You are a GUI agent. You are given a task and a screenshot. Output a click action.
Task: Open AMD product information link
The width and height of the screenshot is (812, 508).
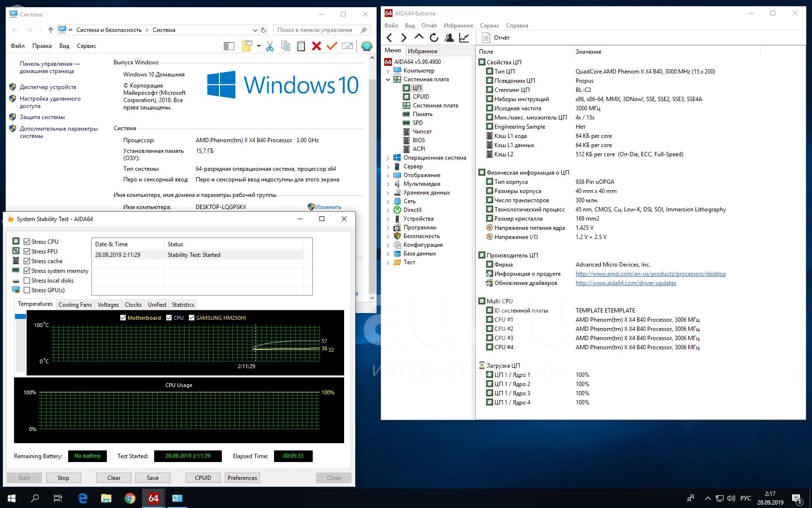[651, 274]
